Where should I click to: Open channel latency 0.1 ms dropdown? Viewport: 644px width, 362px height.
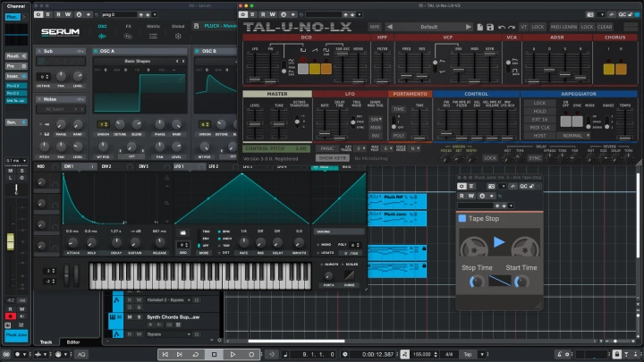coord(16,161)
